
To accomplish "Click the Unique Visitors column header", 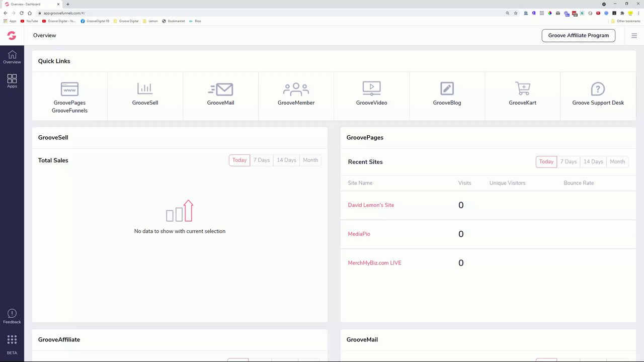I will (507, 183).
